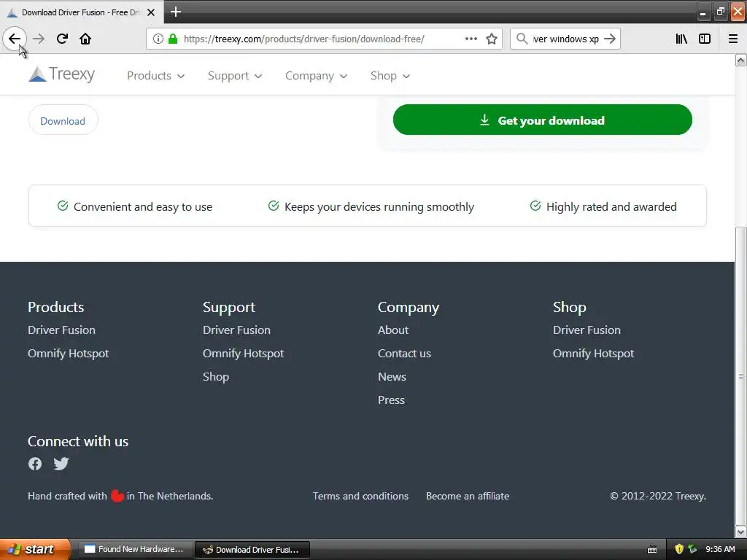Screen dimensions: 747x560
Task: Expand the Support navigation dropdown
Action: pyautogui.click(x=235, y=76)
